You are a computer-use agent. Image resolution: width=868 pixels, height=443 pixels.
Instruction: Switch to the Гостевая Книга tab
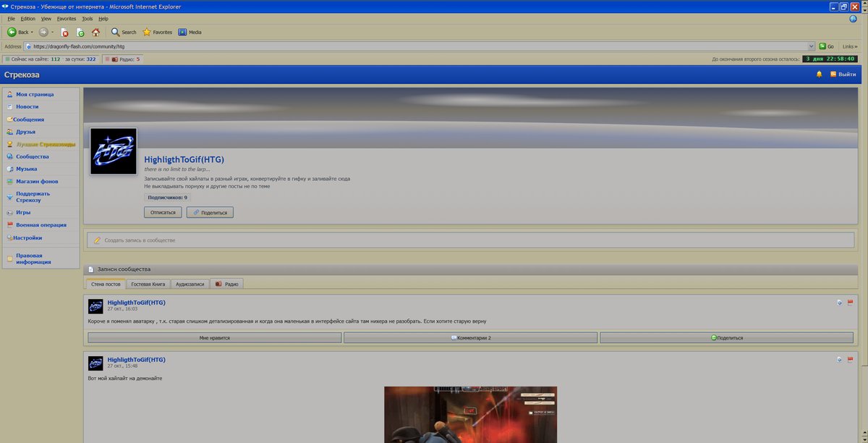point(148,284)
